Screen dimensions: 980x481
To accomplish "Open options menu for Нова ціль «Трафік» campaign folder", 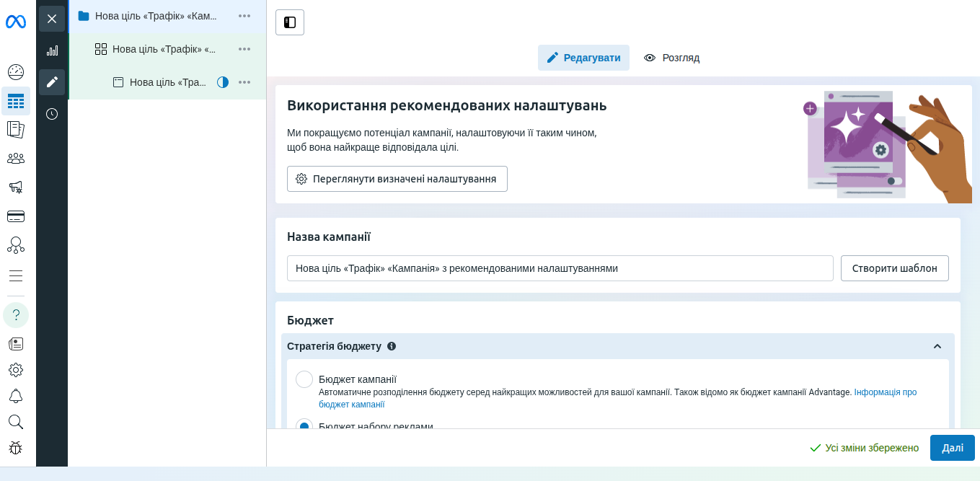I will click(244, 16).
